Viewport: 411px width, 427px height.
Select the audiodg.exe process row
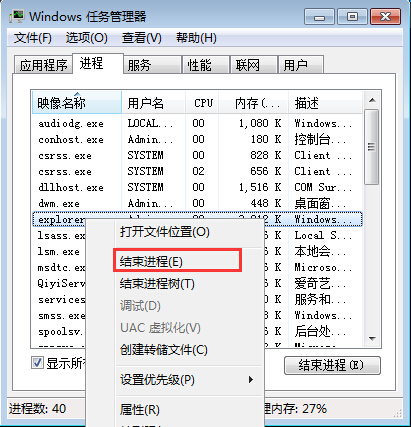pyautogui.click(x=197, y=123)
